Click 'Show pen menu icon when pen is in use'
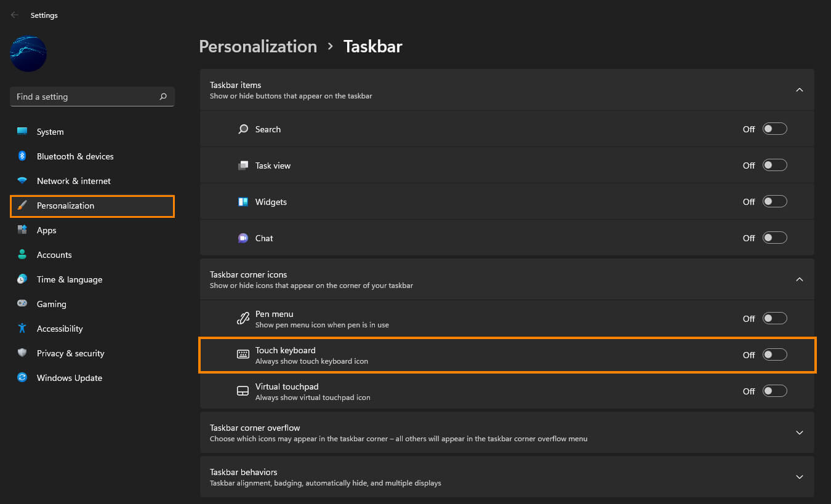The image size is (831, 504). point(322,325)
